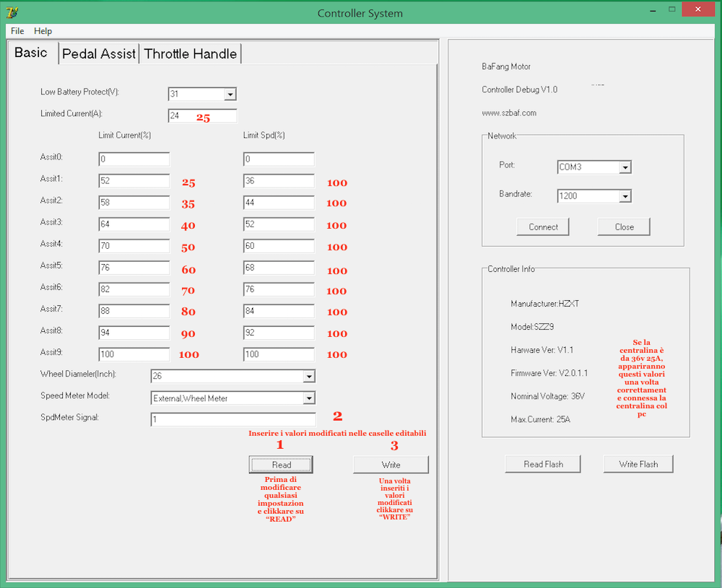722x588 pixels.
Task: Click the Assit0 Limit Spd field
Action: tap(279, 159)
